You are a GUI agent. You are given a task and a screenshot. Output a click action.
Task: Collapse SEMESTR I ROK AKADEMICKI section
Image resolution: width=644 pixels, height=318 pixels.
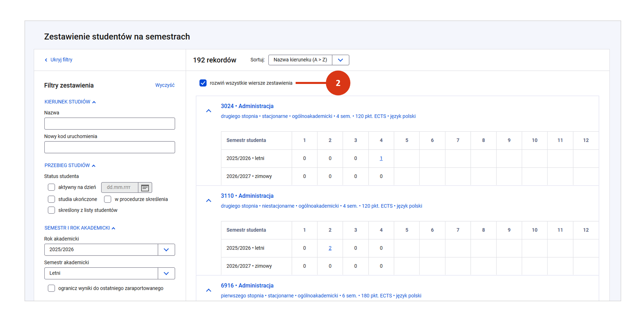click(80, 228)
